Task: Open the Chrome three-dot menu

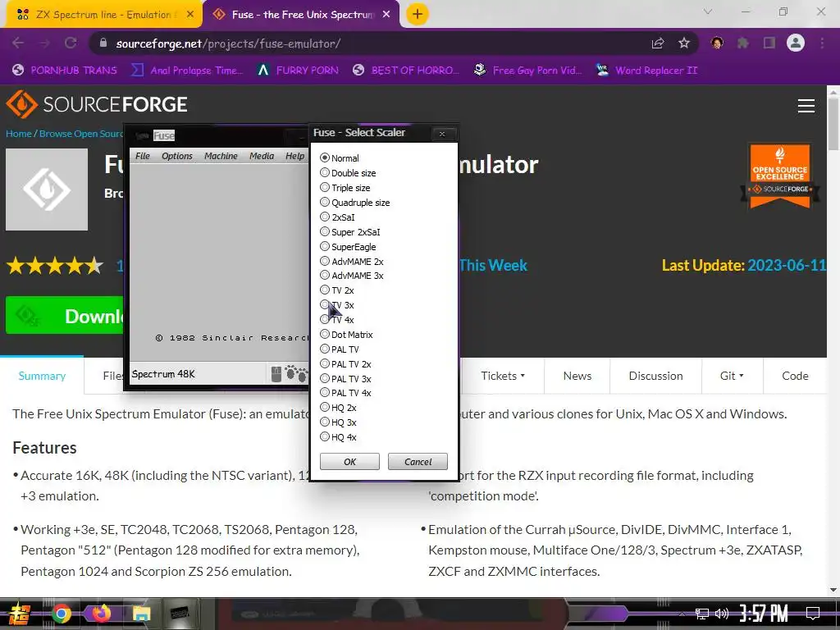Action: pyautogui.click(x=822, y=43)
